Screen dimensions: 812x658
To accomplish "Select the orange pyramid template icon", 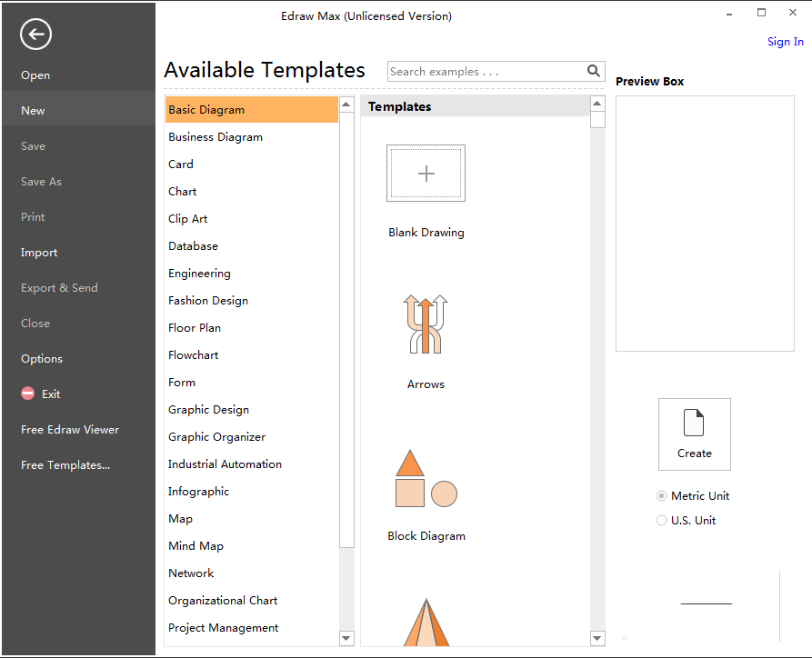I will (x=426, y=623).
